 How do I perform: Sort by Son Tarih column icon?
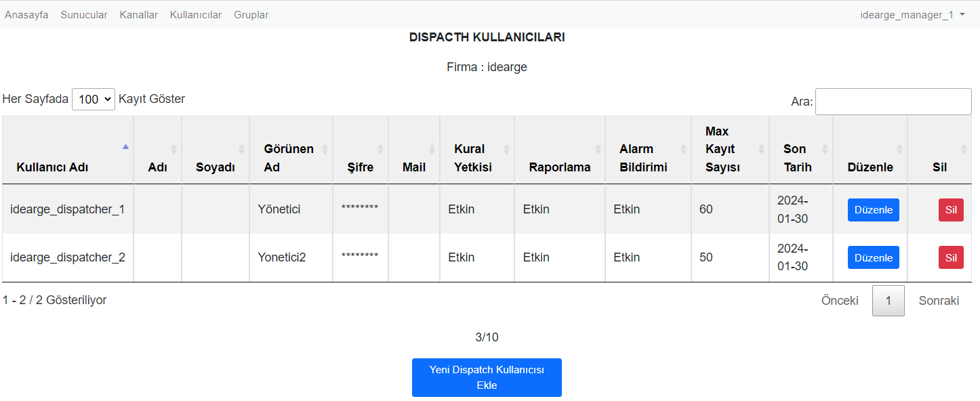(x=825, y=149)
